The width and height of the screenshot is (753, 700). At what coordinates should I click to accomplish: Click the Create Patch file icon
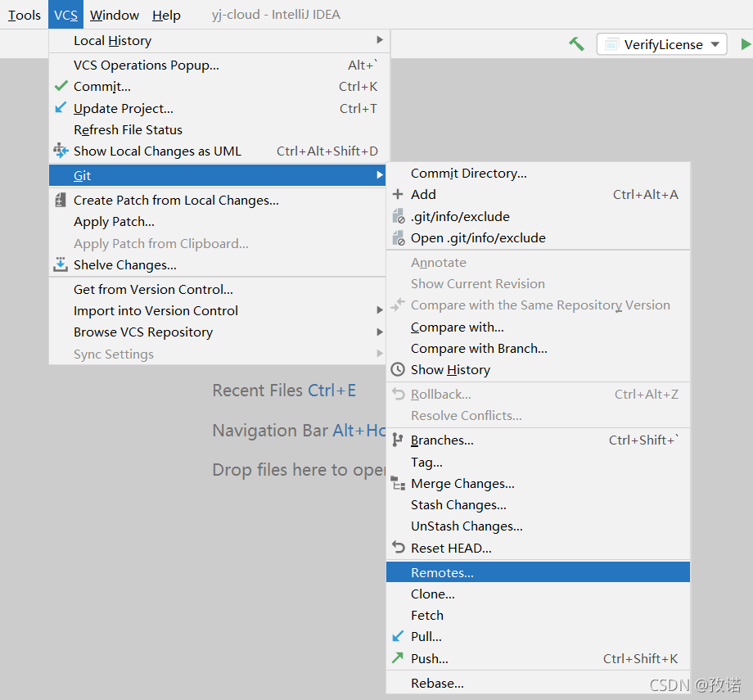61,200
